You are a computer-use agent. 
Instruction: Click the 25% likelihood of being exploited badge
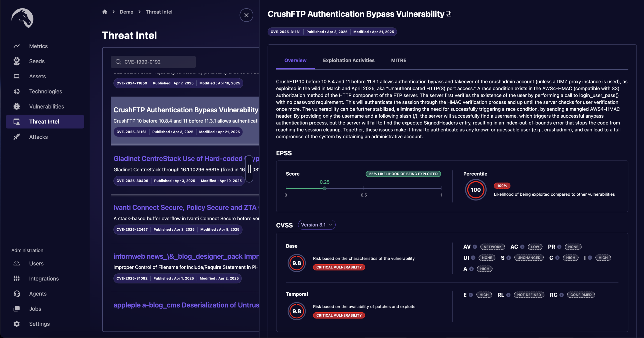[403, 174]
